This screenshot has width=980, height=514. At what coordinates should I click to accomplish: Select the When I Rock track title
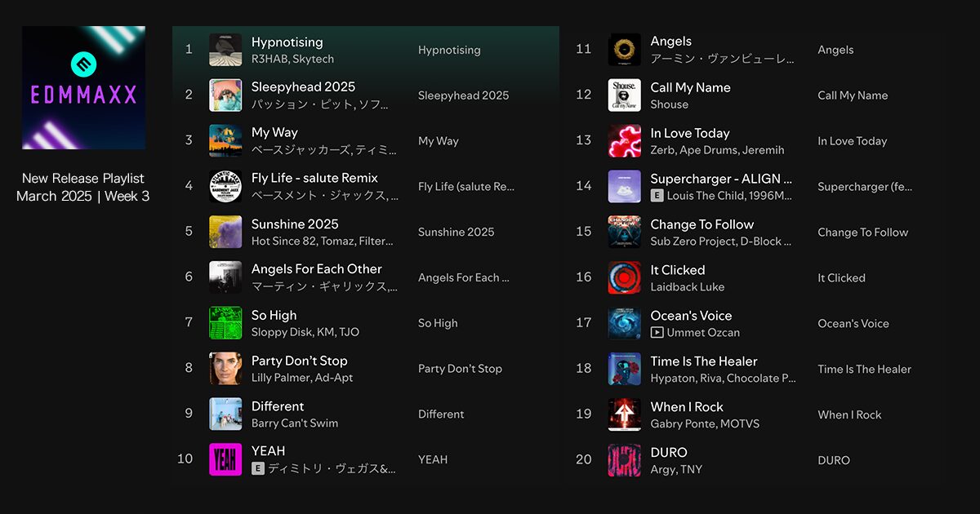pos(687,407)
